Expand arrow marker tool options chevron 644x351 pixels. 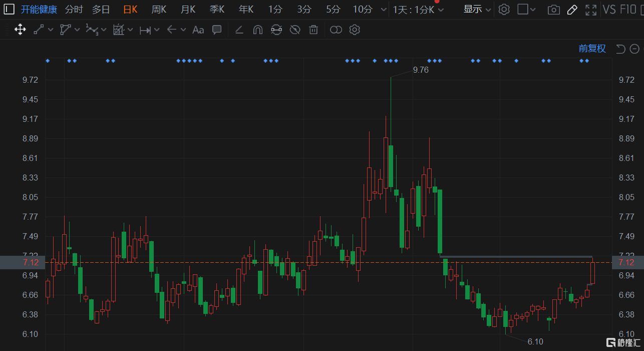[183, 30]
